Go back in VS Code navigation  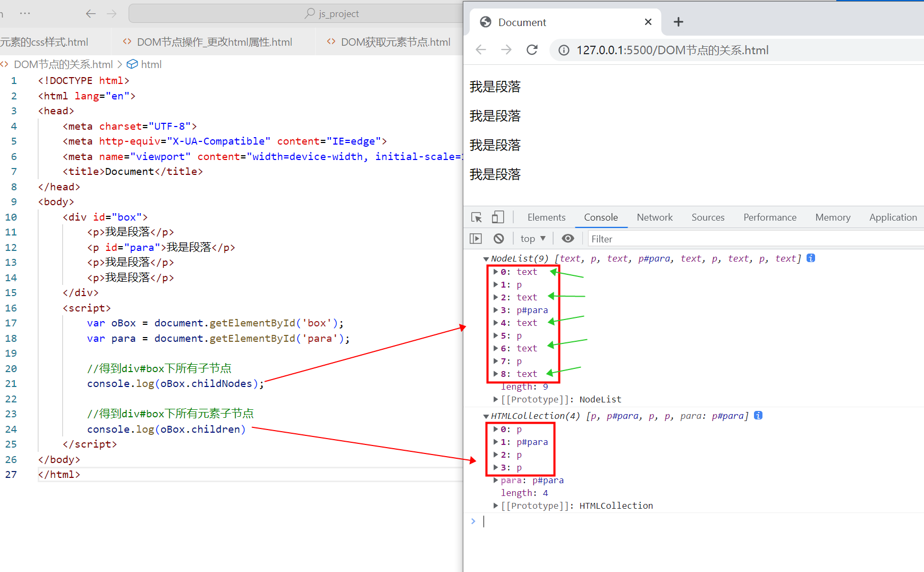[x=91, y=13]
